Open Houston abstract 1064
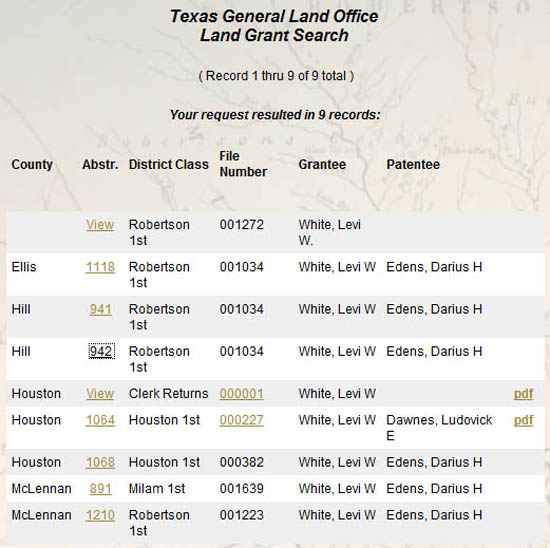 [100, 420]
